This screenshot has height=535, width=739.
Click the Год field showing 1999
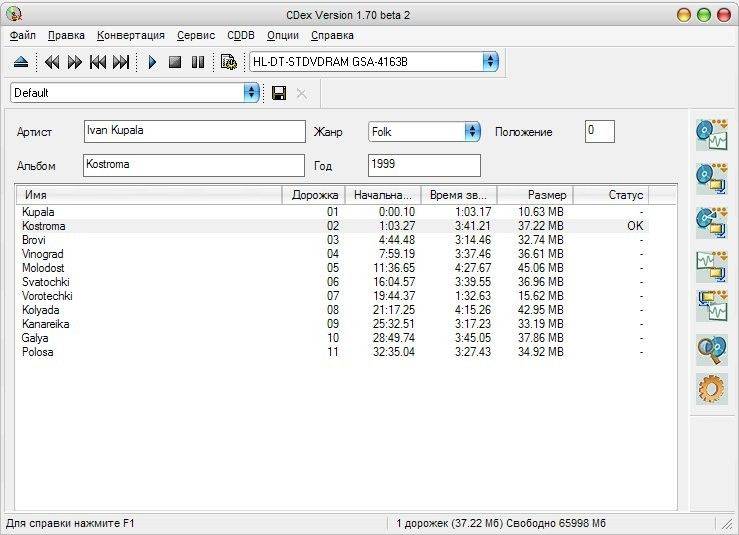(424, 165)
